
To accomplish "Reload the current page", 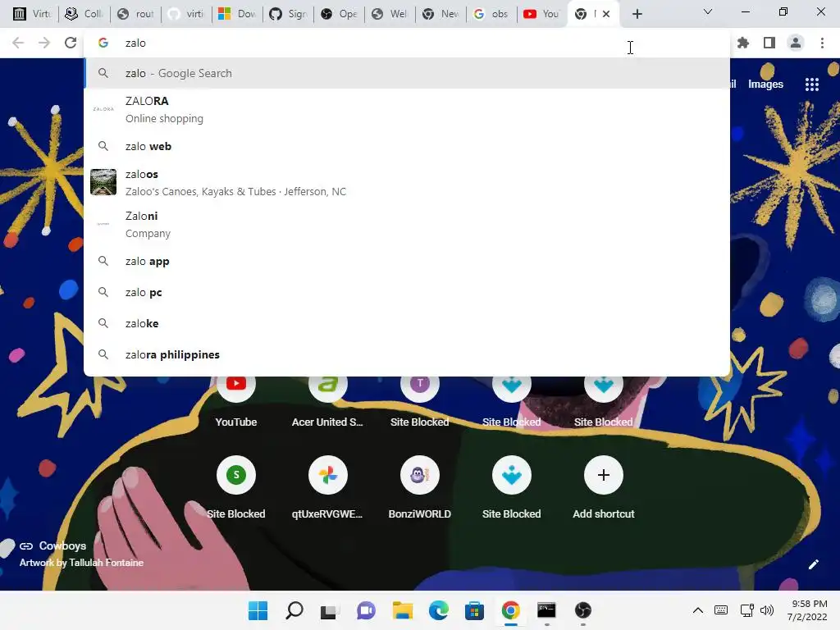I will pyautogui.click(x=71, y=43).
